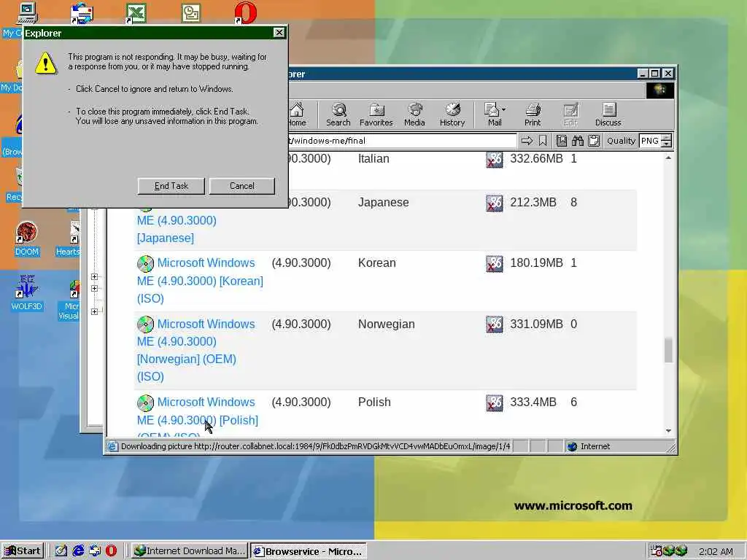Screen dimensions: 747x560
Task: Click the Opera quick launch icon
Action: click(x=111, y=551)
